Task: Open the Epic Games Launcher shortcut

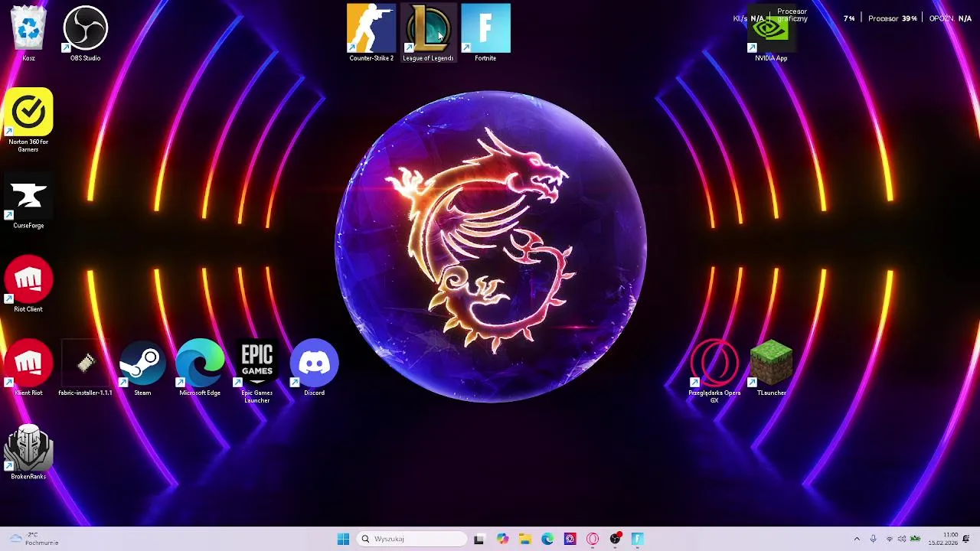Action: (257, 371)
